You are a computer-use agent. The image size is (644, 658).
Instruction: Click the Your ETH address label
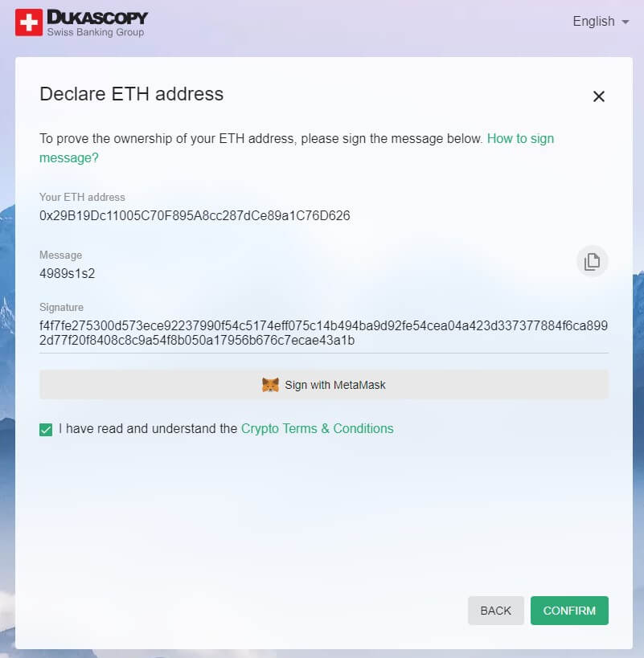pos(82,197)
